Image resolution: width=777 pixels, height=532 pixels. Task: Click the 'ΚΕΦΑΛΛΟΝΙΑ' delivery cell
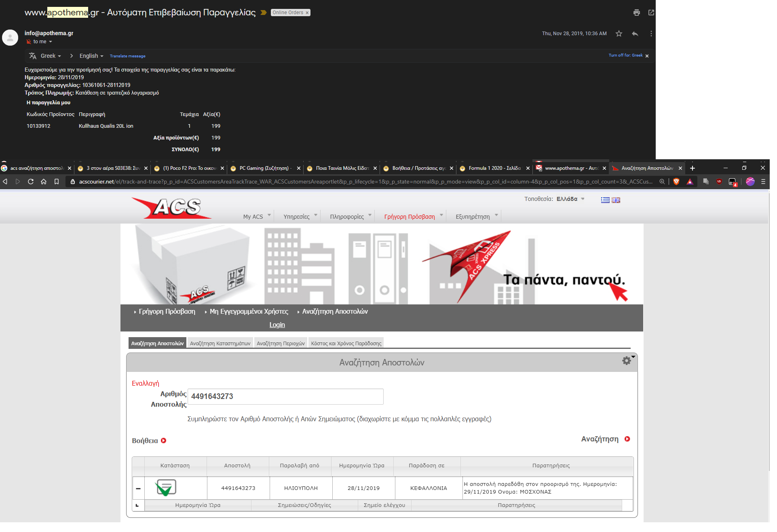429,488
